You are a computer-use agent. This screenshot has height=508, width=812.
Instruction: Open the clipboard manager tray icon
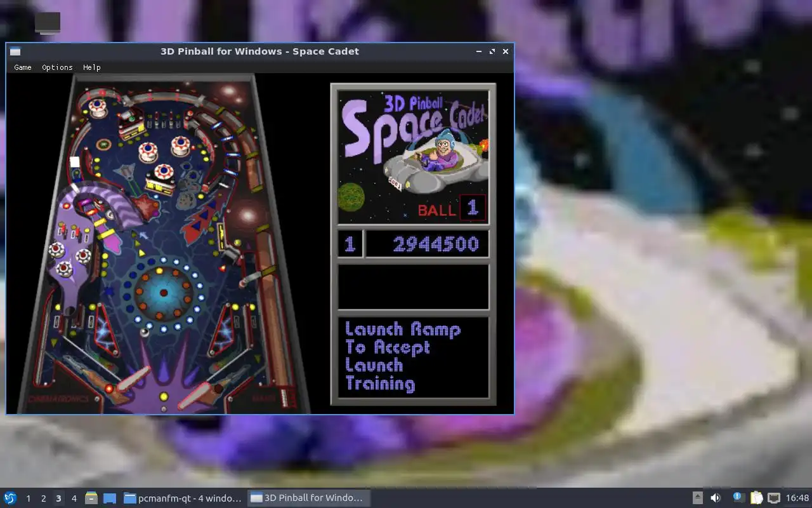756,498
